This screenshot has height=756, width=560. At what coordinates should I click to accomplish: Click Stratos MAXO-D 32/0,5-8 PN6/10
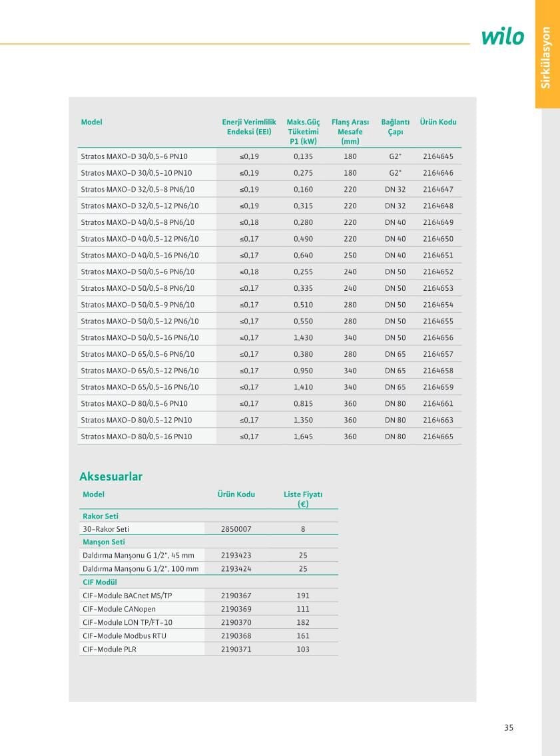tap(137, 190)
